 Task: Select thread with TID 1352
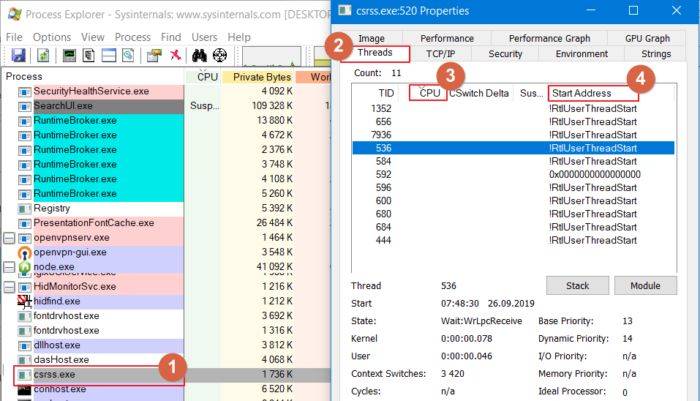pos(513,109)
